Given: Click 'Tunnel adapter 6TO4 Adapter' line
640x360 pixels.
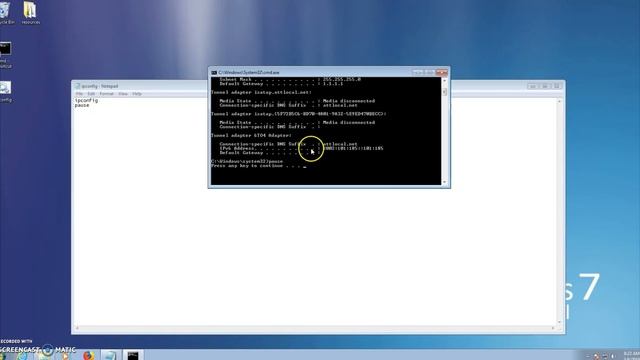Looking at the screenshot, I should coord(251,136).
